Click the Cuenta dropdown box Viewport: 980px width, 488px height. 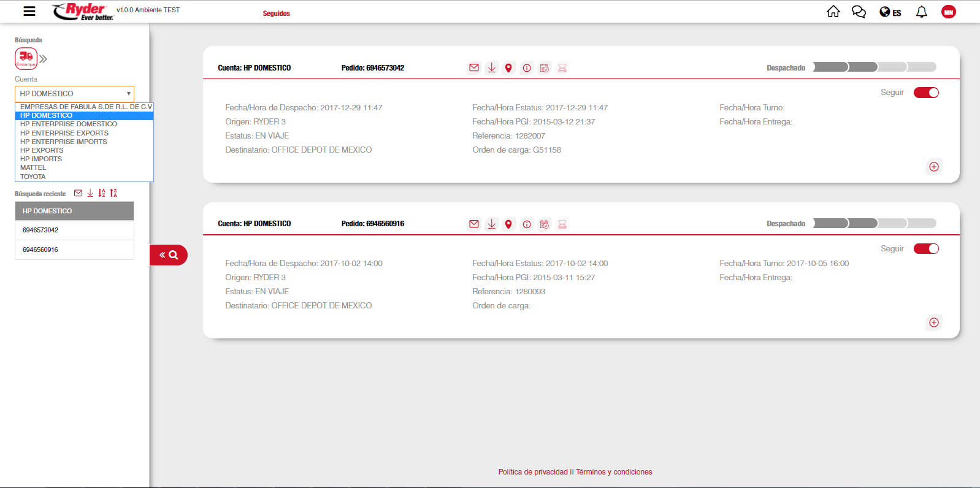pyautogui.click(x=74, y=94)
